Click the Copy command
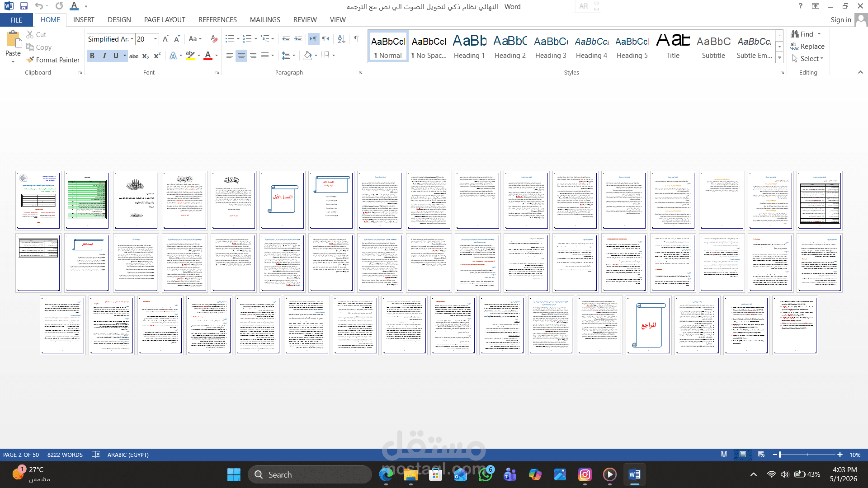The width and height of the screenshot is (868, 488). (39, 47)
